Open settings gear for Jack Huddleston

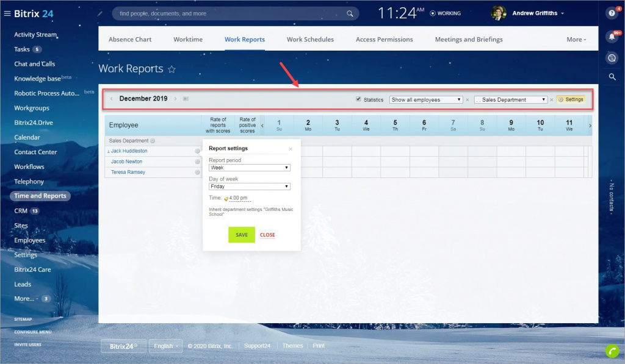click(x=197, y=151)
